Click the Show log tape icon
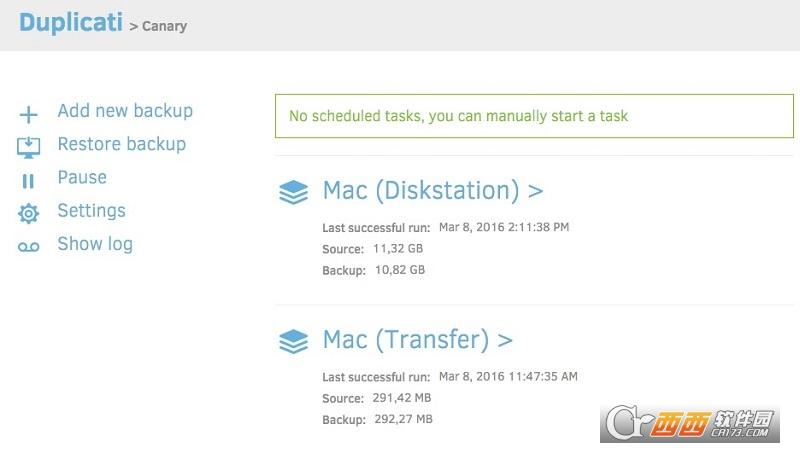Viewport: 800px width, 453px height. point(29,247)
